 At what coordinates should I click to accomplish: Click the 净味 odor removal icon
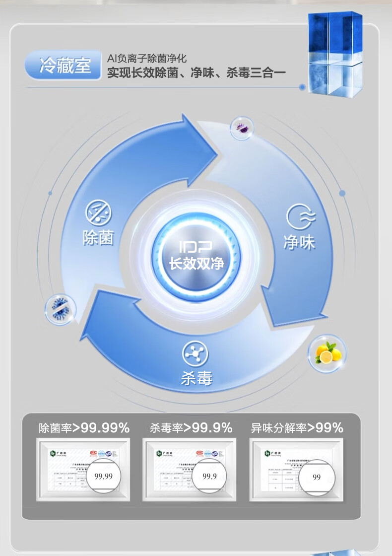[301, 216]
